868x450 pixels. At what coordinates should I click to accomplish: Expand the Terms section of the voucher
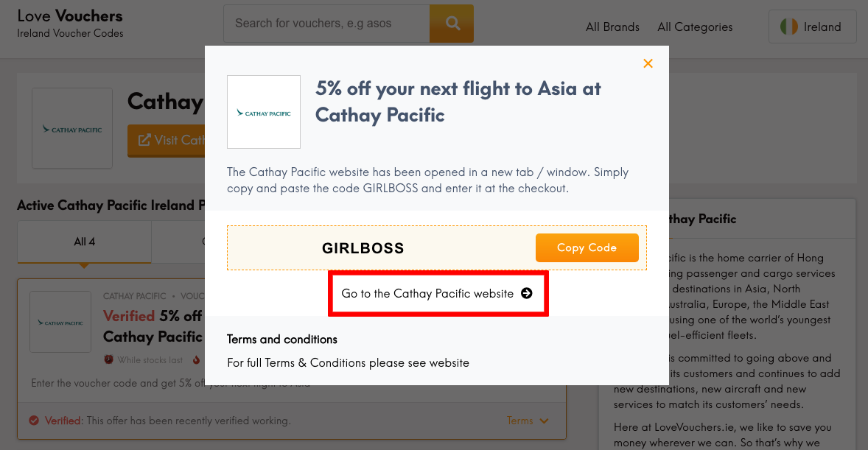[x=528, y=421]
